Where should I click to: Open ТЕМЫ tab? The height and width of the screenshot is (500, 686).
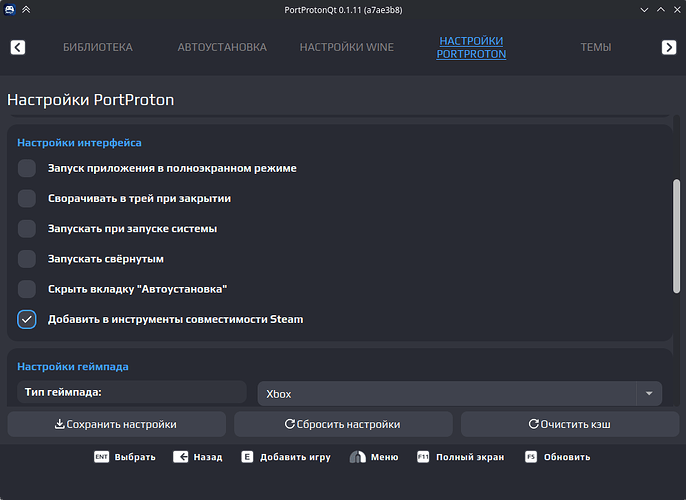pos(596,47)
